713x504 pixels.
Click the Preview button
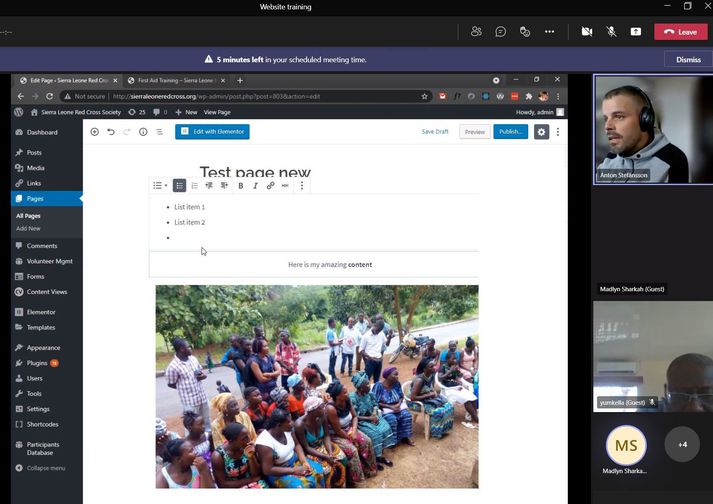pyautogui.click(x=475, y=132)
